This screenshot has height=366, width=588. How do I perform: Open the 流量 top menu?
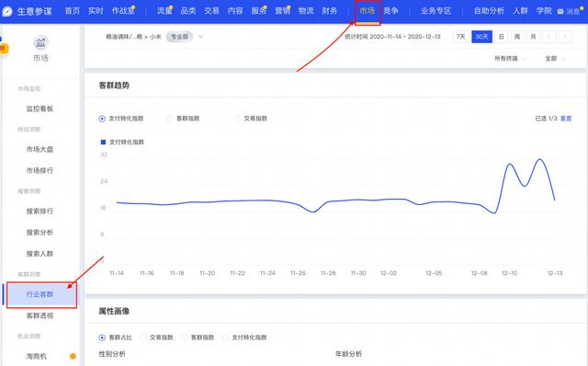coord(164,11)
